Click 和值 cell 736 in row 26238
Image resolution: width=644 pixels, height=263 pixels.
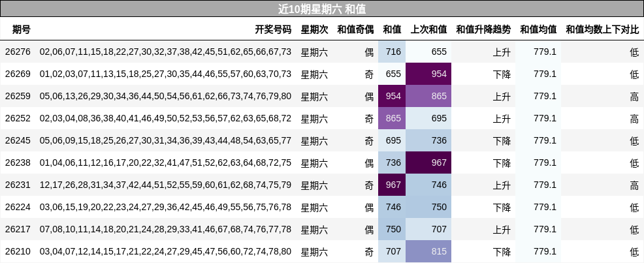pyautogui.click(x=393, y=162)
